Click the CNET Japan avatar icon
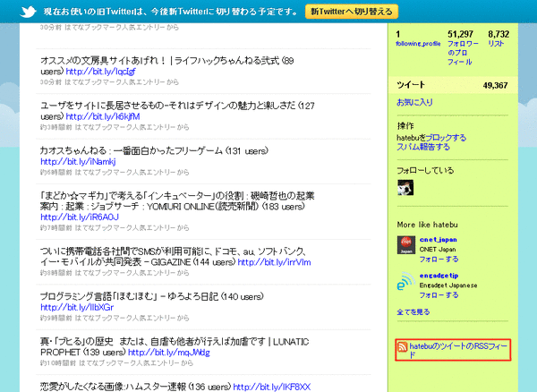 coord(406,245)
